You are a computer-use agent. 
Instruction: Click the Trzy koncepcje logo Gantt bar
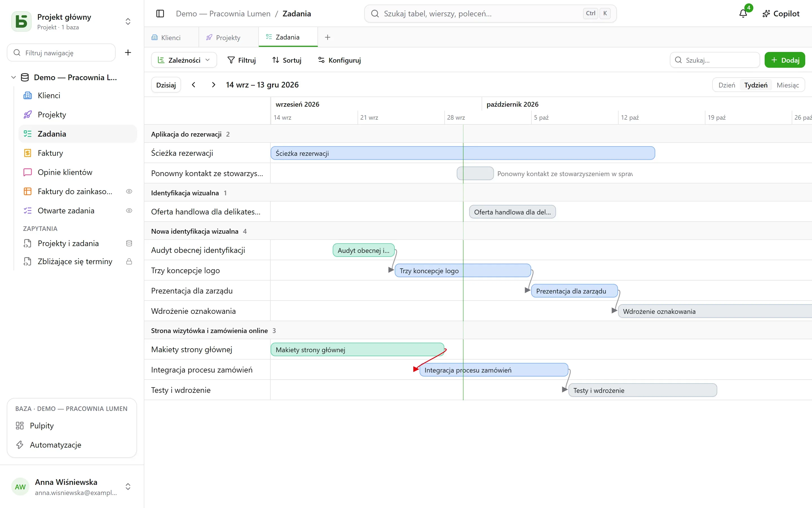(463, 271)
